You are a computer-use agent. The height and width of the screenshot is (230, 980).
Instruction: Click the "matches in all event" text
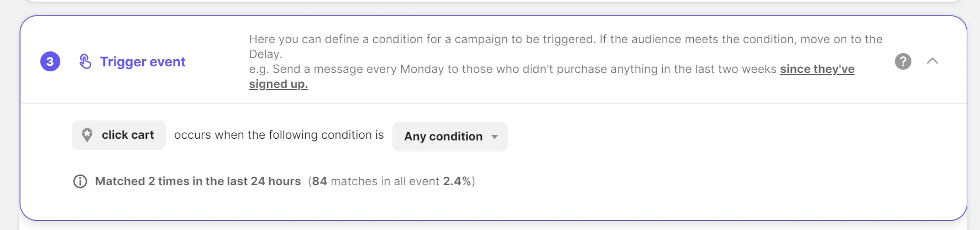pyautogui.click(x=385, y=181)
